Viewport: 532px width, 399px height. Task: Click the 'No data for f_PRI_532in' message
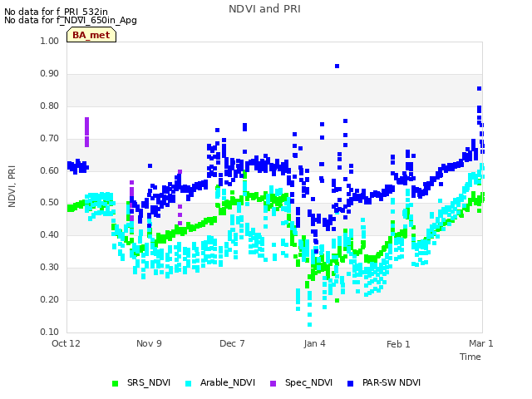click(x=56, y=12)
